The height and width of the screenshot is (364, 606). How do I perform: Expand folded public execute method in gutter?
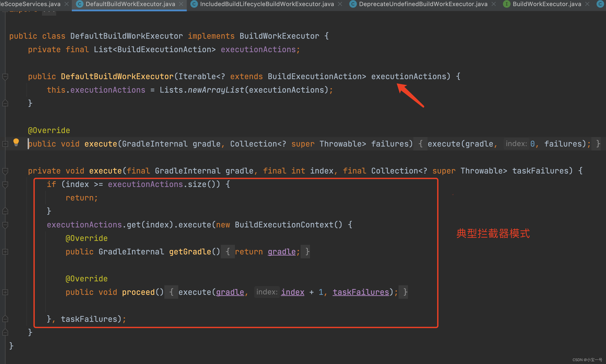[5, 144]
